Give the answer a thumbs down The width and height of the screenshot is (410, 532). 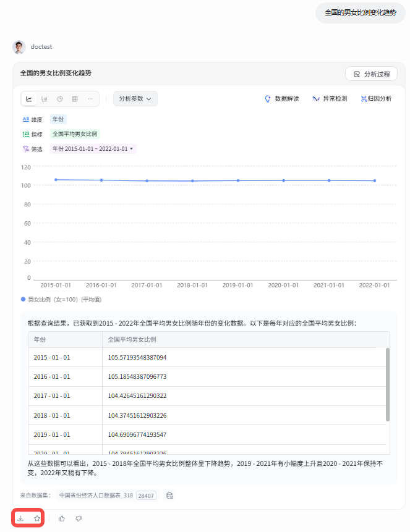point(79,518)
